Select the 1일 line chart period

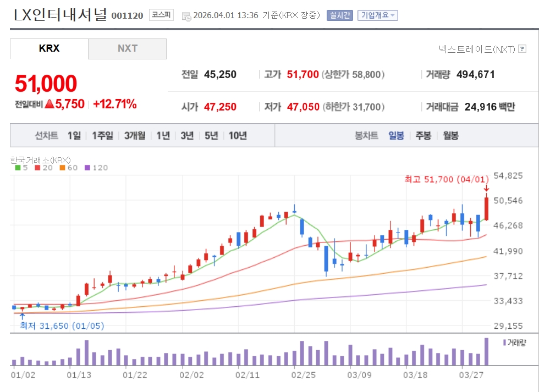tap(74, 136)
